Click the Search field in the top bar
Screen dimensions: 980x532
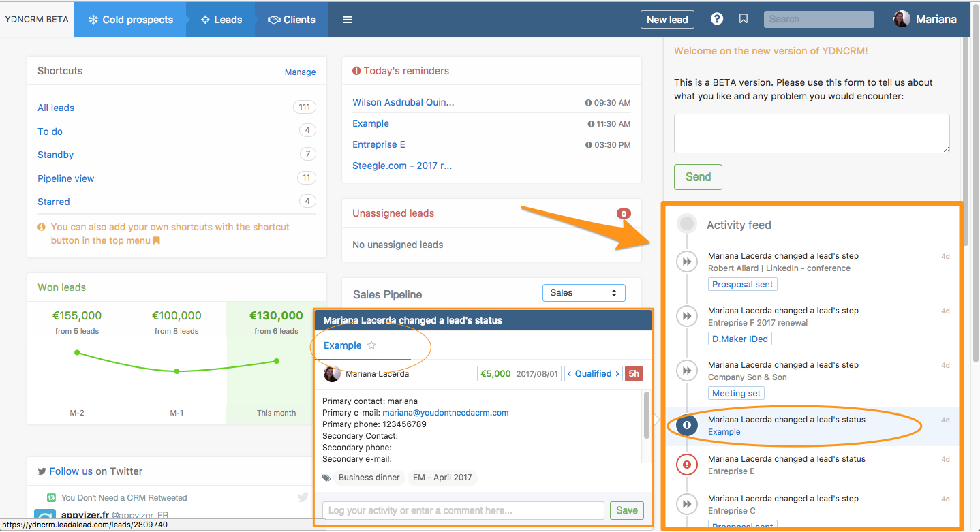pos(818,19)
